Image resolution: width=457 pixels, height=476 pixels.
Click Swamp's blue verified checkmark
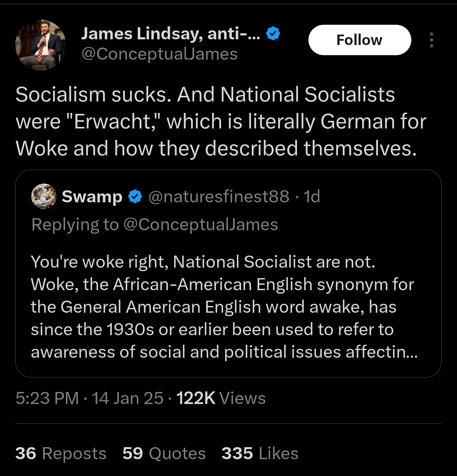click(135, 197)
